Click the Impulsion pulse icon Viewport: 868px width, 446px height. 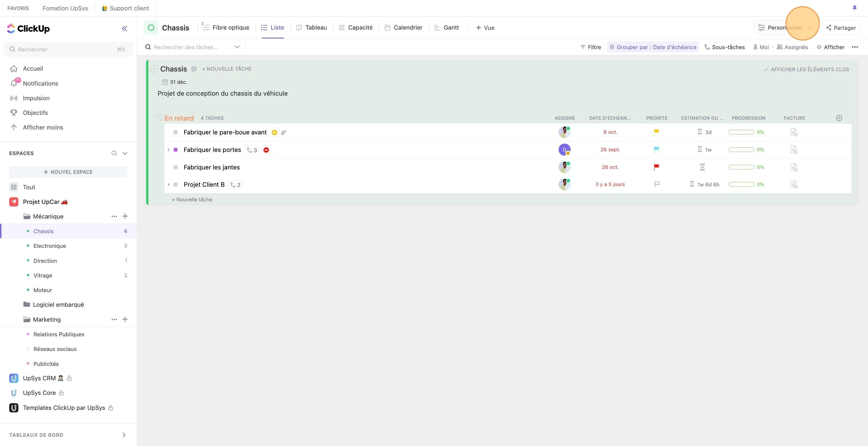[x=14, y=98]
